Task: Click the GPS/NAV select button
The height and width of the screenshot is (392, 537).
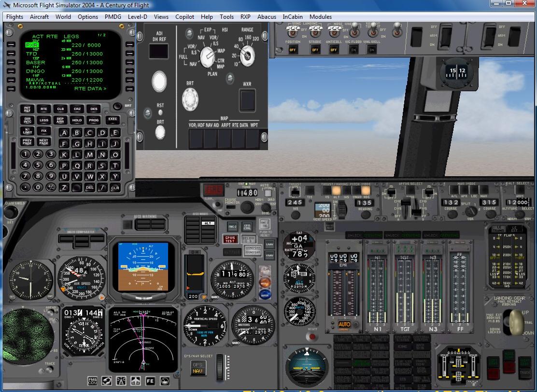Action: (x=198, y=367)
